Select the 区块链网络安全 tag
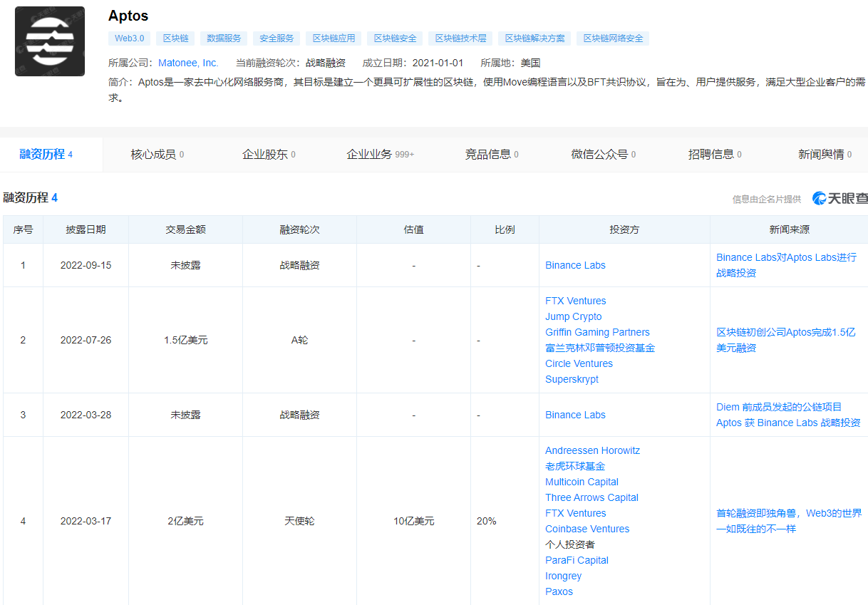 tap(613, 38)
